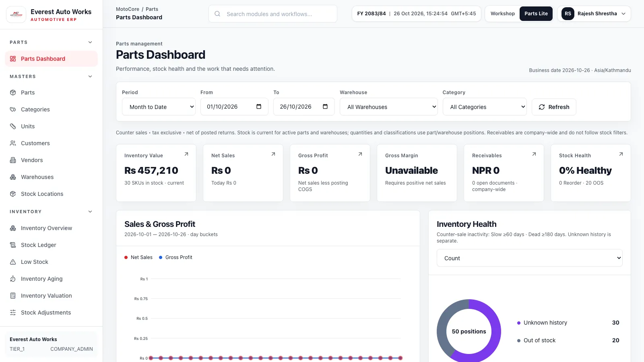This screenshot has height=362, width=644.
Task: Click the Inventory Overview icon
Action: pyautogui.click(x=13, y=228)
